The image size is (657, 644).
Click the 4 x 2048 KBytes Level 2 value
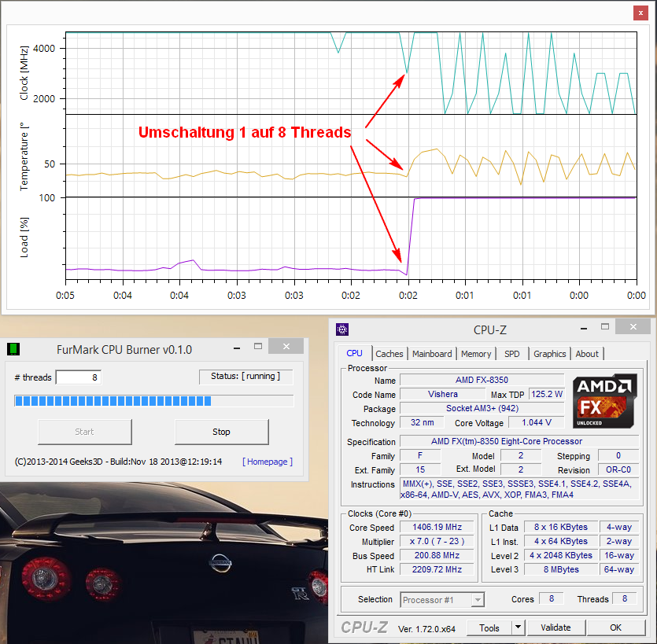[x=561, y=556]
